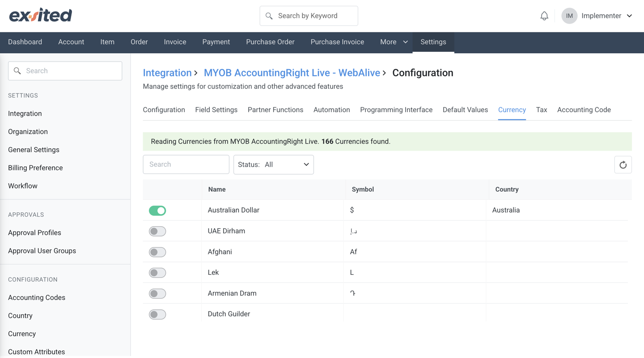Go to Dashboard in top navigation

[25, 42]
